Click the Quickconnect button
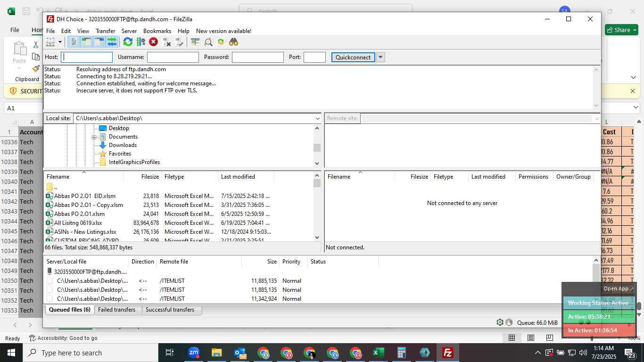 coord(353,57)
